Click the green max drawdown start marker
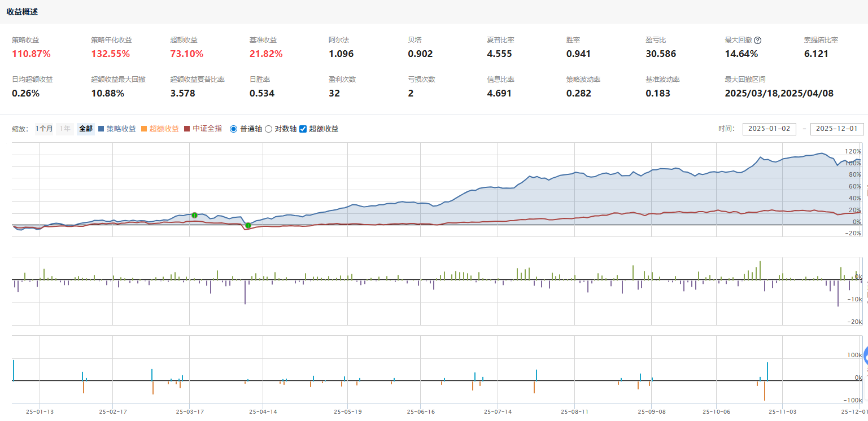This screenshot has height=421, width=868. [x=194, y=215]
